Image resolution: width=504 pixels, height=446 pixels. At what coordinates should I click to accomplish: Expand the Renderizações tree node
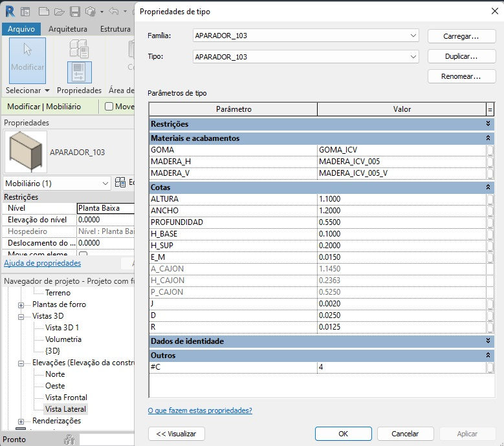[x=21, y=421]
